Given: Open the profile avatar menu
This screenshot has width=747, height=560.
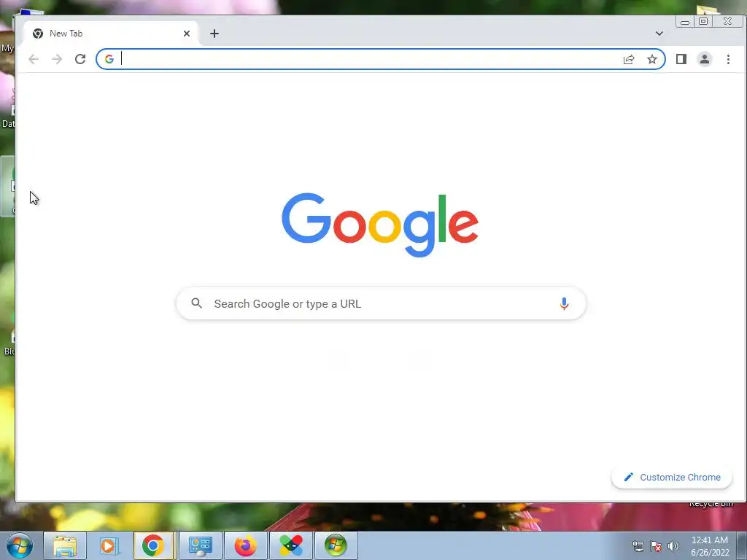Looking at the screenshot, I should point(704,59).
